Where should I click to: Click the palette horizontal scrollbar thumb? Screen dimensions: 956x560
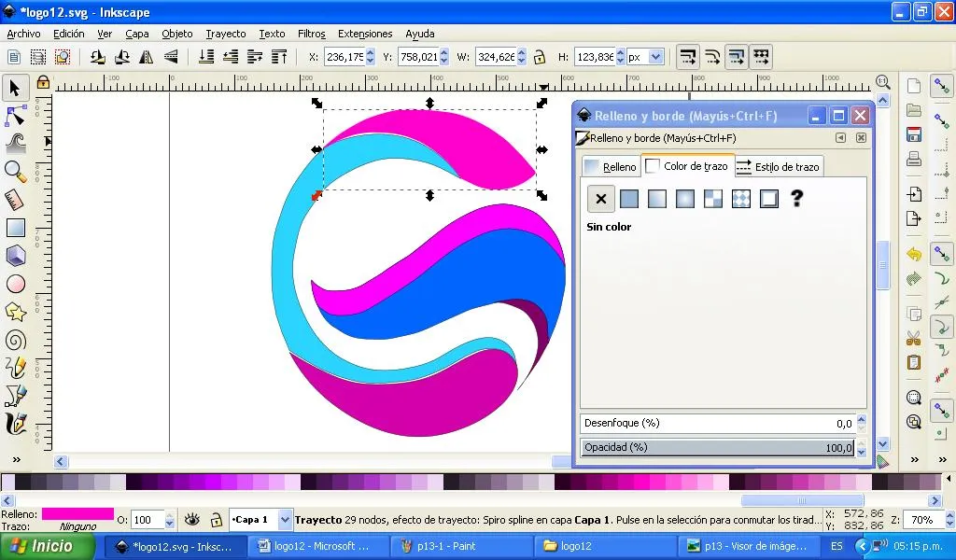802,500
